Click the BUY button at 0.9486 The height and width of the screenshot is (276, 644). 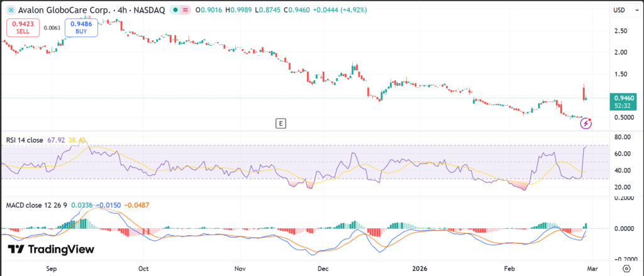tap(80, 27)
